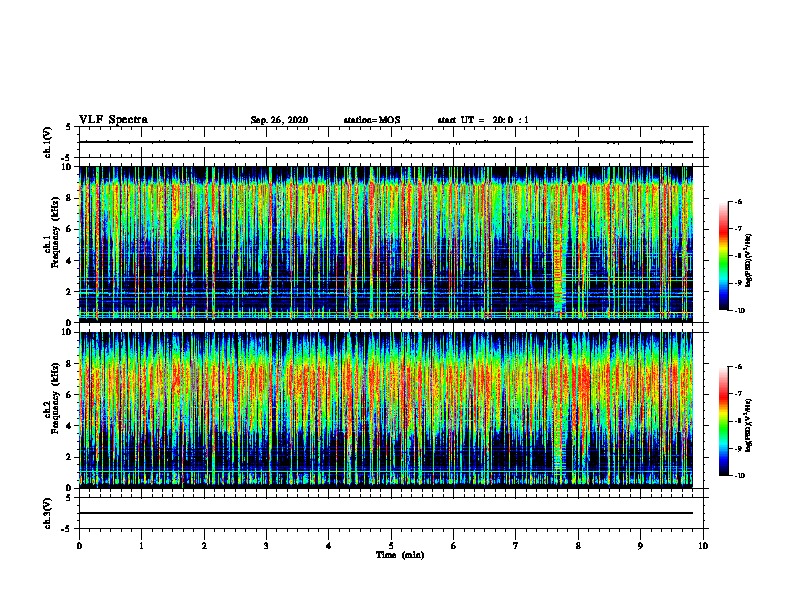This screenshot has height=612, width=792.
Task: Click the '-6' label on ch.1 color bar
Action: (738, 201)
